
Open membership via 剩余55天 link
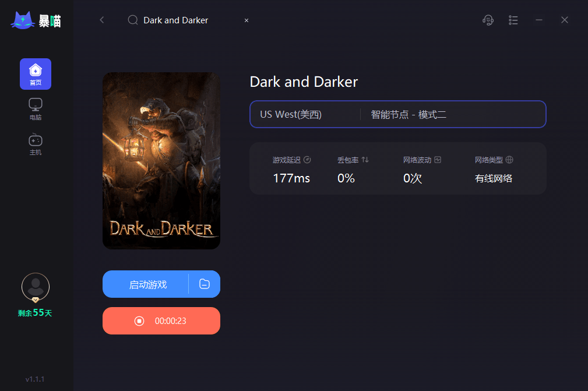coord(35,312)
